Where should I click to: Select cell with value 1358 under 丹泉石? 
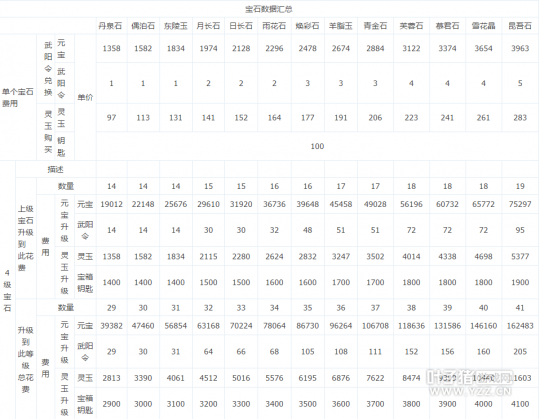pos(111,48)
